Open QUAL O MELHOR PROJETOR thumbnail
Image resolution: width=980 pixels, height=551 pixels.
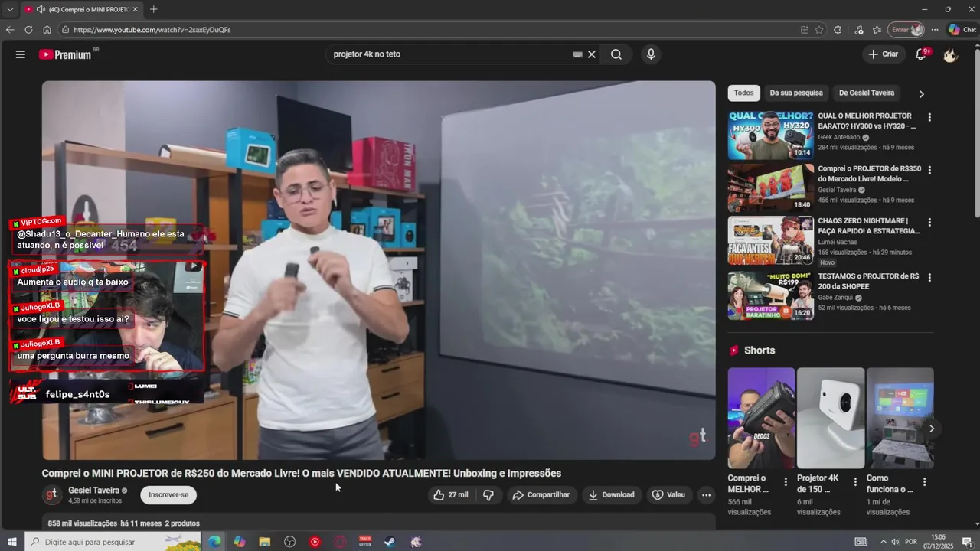pyautogui.click(x=770, y=135)
